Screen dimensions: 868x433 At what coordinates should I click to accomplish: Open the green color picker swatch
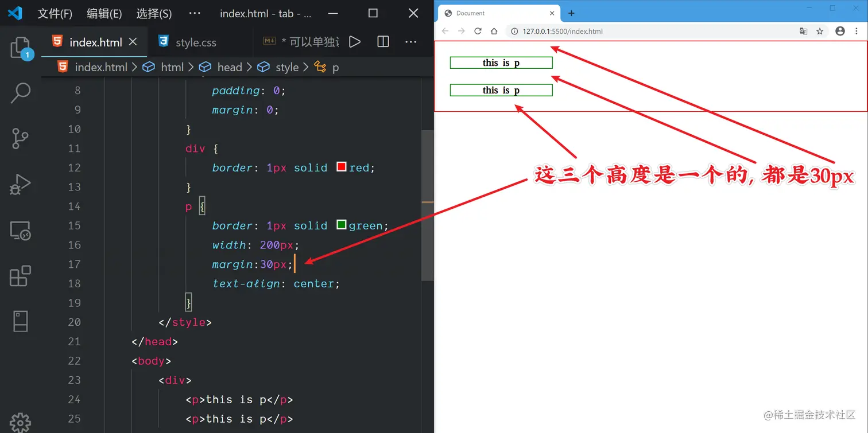click(342, 225)
